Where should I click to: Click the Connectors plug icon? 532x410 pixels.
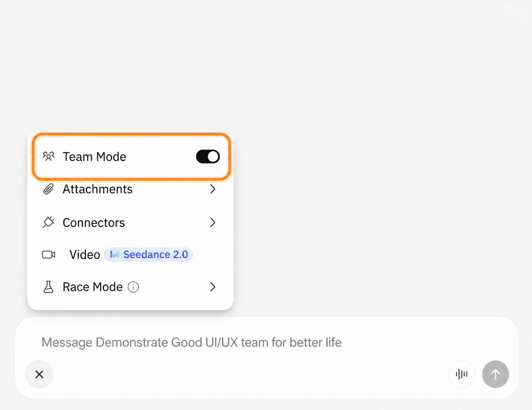pyautogui.click(x=48, y=222)
